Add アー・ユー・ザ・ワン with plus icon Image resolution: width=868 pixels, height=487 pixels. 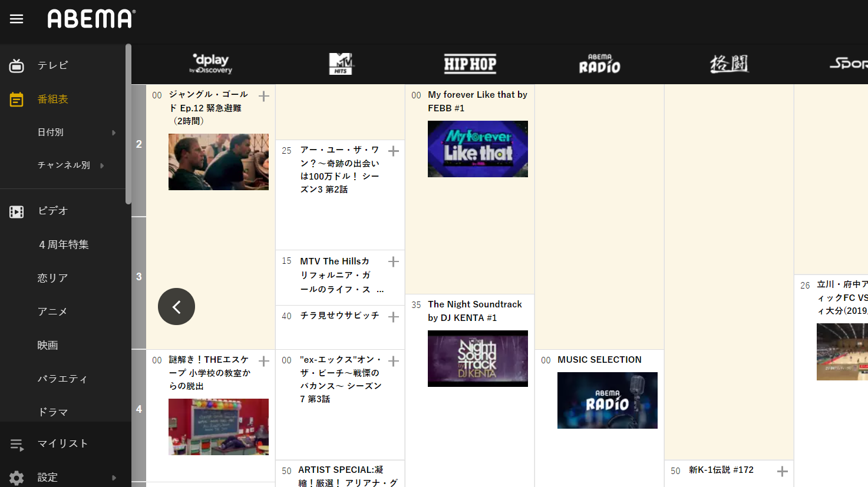pos(394,151)
